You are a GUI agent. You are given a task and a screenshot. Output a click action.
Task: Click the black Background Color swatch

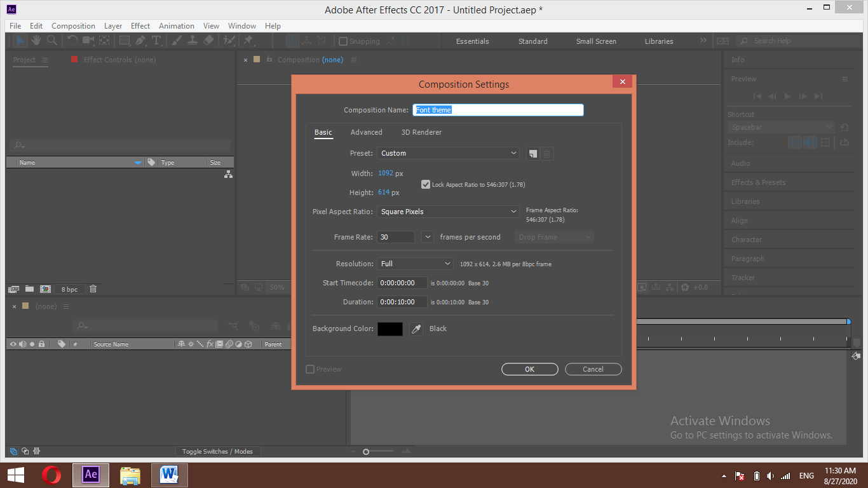tap(390, 329)
